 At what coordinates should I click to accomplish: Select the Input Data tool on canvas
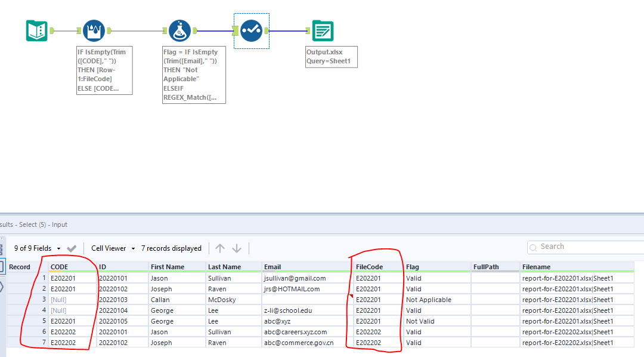click(36, 30)
